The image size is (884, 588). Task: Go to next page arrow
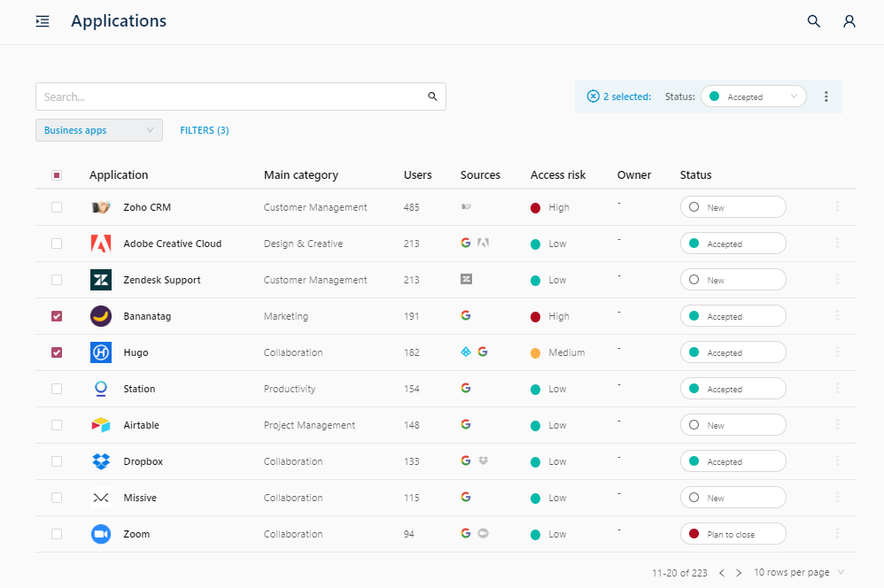[x=739, y=573]
